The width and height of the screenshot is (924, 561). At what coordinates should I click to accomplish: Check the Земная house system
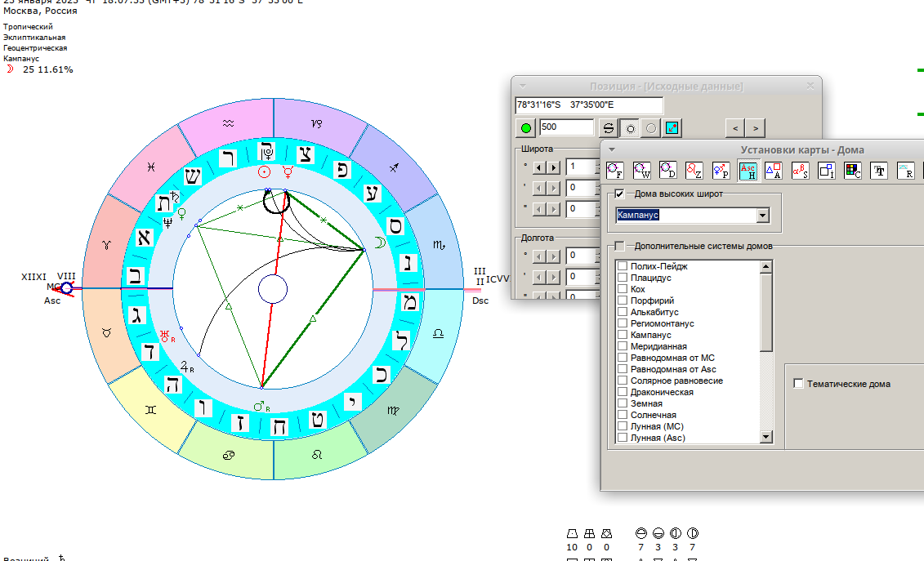click(623, 403)
